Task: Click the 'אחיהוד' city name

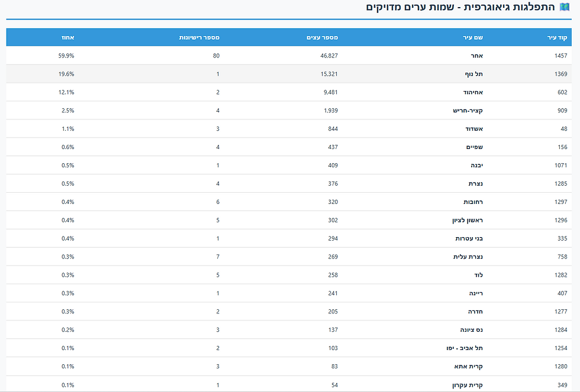Action: [x=473, y=92]
